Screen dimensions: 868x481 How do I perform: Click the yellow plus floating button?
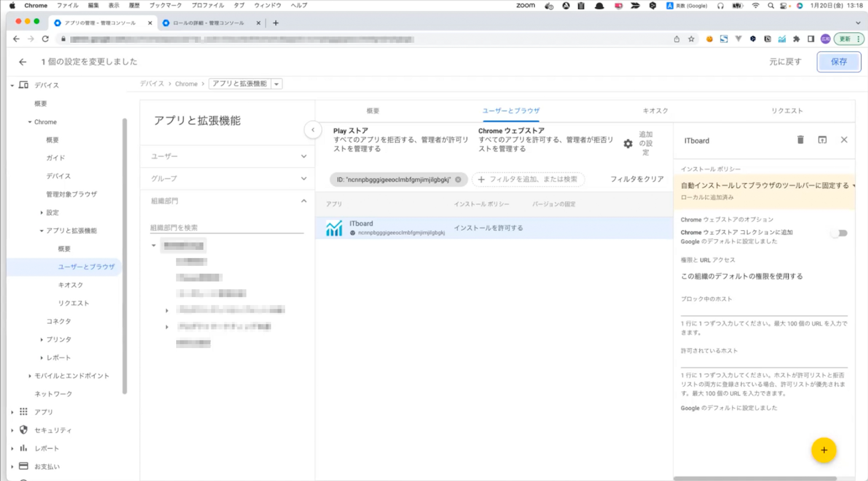point(823,450)
